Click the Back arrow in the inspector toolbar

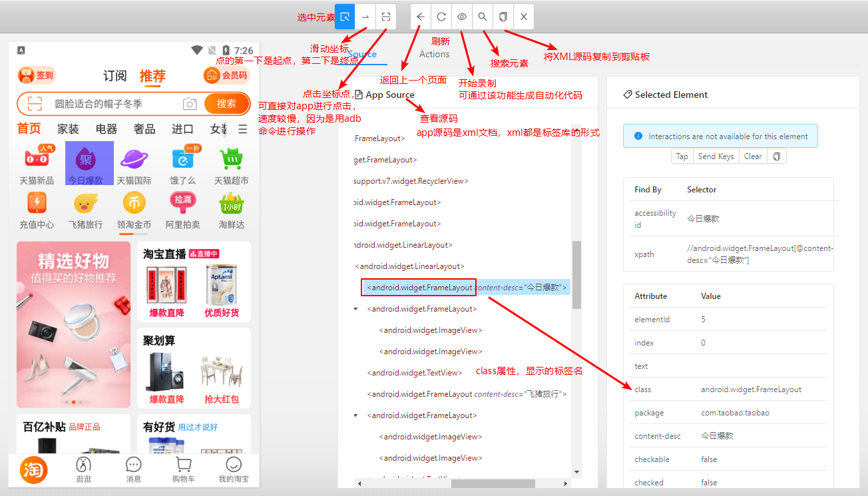pyautogui.click(x=421, y=17)
